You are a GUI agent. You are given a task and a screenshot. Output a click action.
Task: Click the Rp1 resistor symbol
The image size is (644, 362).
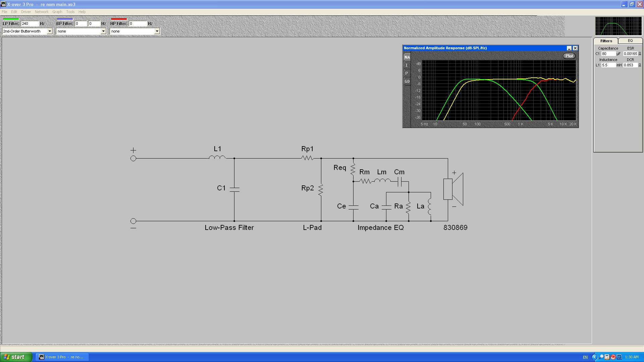tap(307, 158)
